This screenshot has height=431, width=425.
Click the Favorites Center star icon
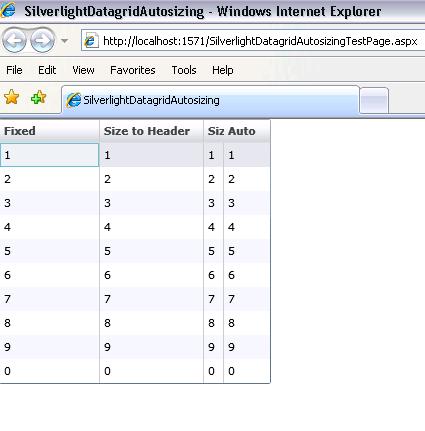coord(12,97)
